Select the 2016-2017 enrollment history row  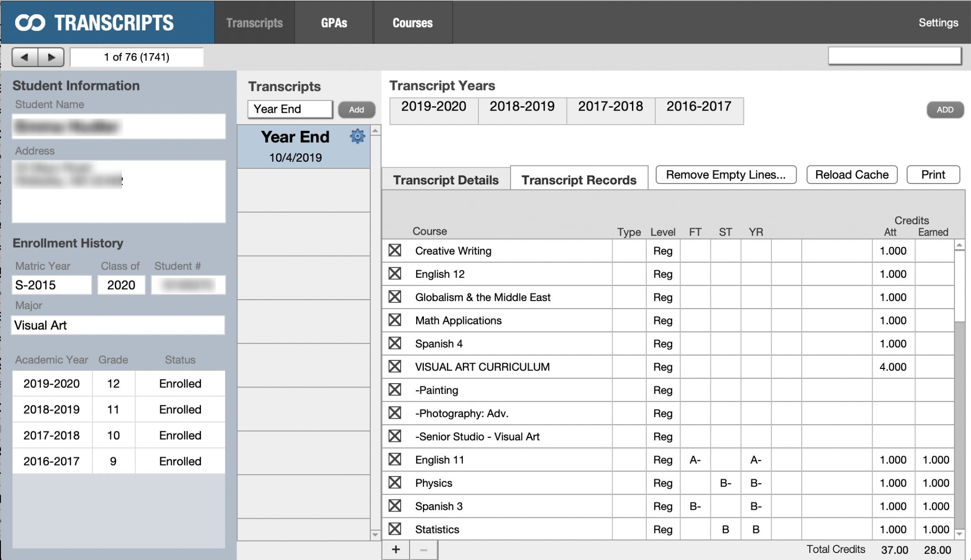[x=119, y=461]
